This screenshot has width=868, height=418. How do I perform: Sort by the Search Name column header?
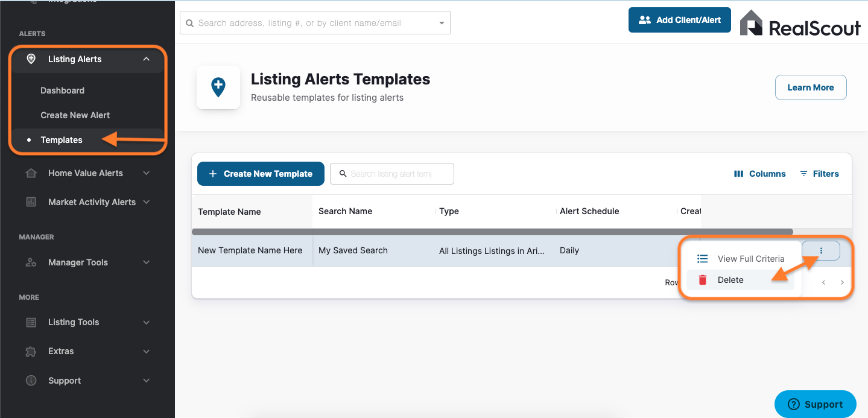pyautogui.click(x=345, y=211)
